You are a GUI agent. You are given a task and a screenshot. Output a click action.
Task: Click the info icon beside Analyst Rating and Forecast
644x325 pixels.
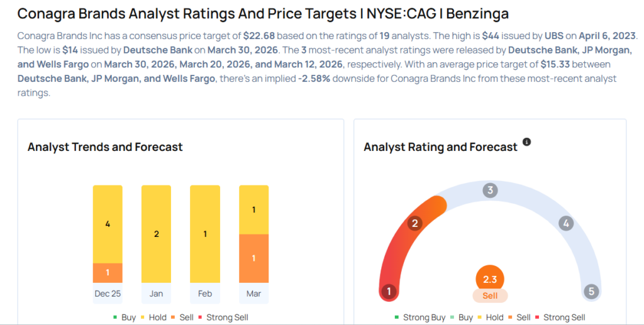pyautogui.click(x=526, y=142)
